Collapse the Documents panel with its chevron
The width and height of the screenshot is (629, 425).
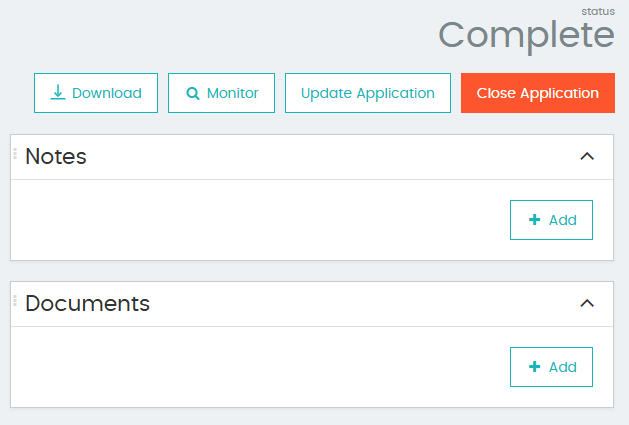tap(587, 303)
